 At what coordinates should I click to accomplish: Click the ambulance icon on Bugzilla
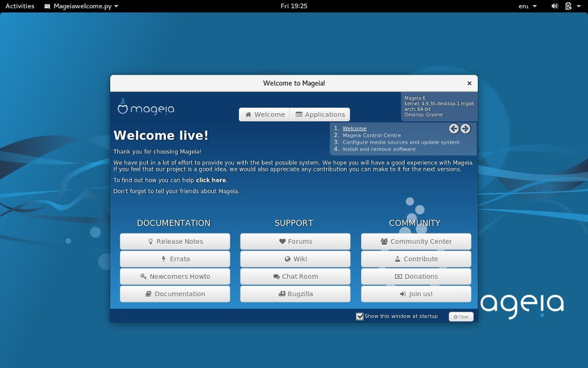282,294
